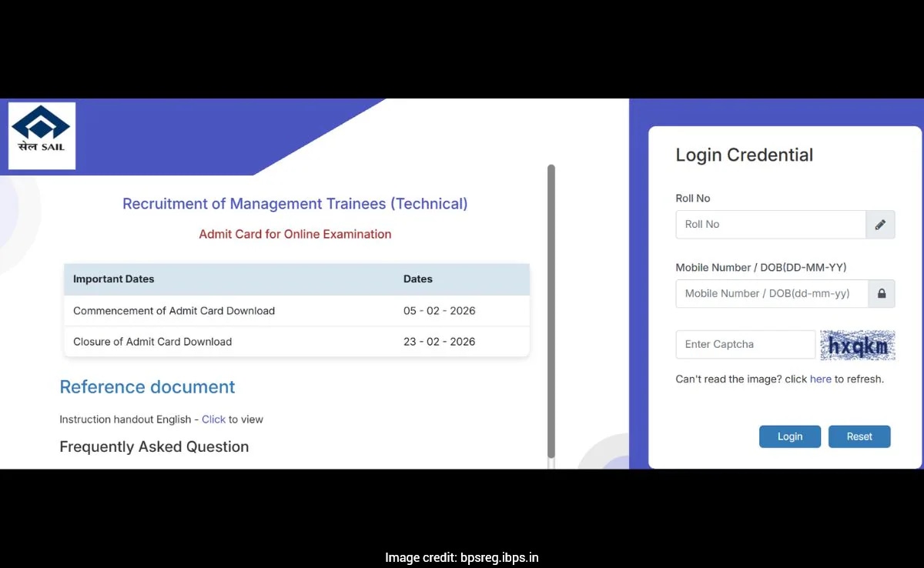The width and height of the screenshot is (924, 568).
Task: Focus the Roll No input field
Action: coord(770,225)
